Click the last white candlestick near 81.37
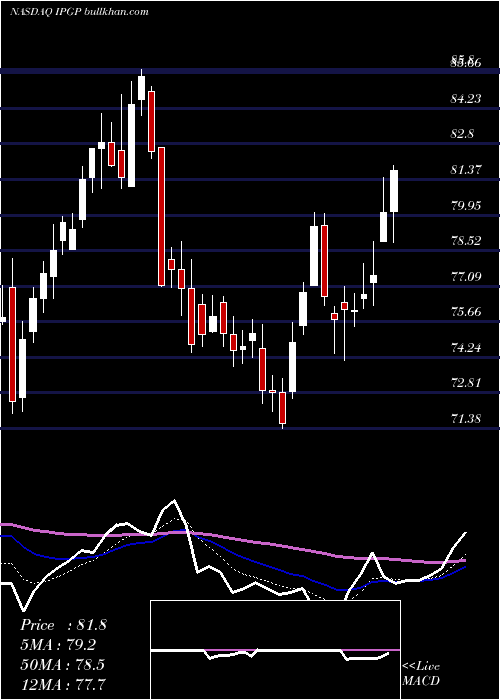Screen dimensions: 500x700 [x=394, y=191]
